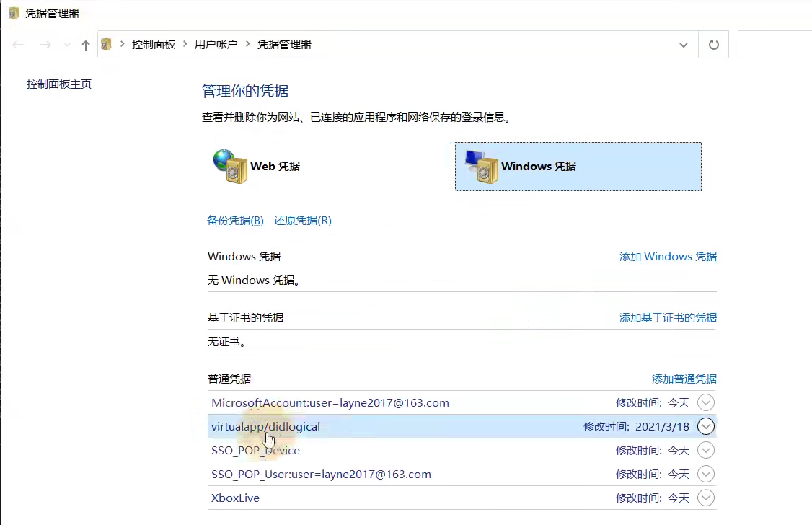Select virtualapp/didlogical credential
This screenshot has width=812, height=525.
(462, 427)
